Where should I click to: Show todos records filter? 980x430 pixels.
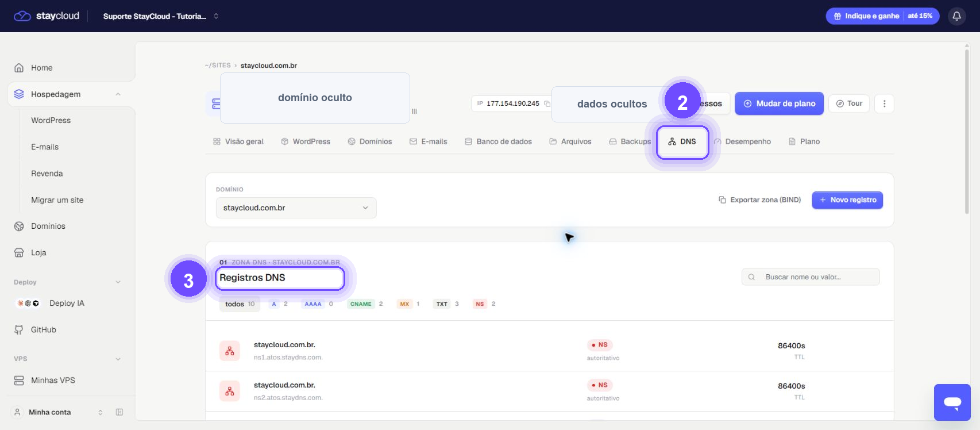click(x=240, y=304)
